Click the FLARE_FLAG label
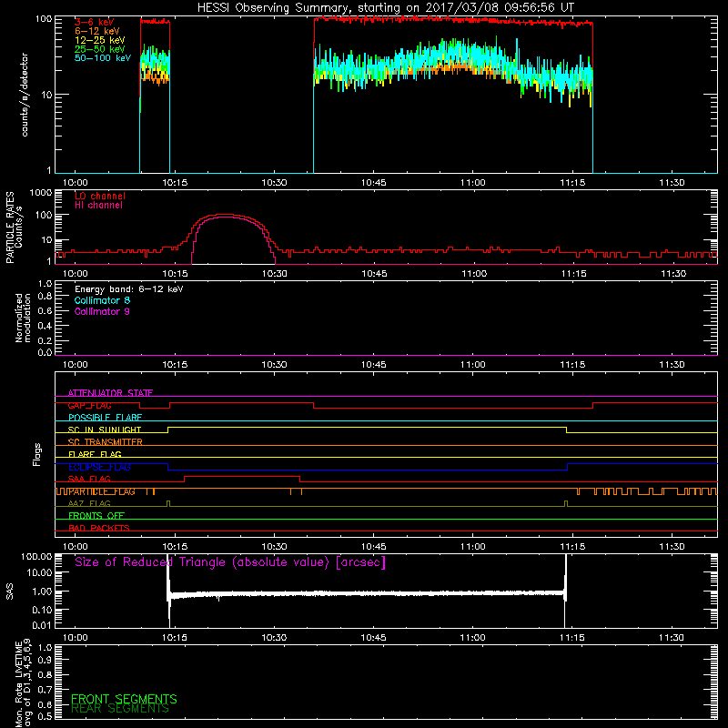 (x=95, y=454)
